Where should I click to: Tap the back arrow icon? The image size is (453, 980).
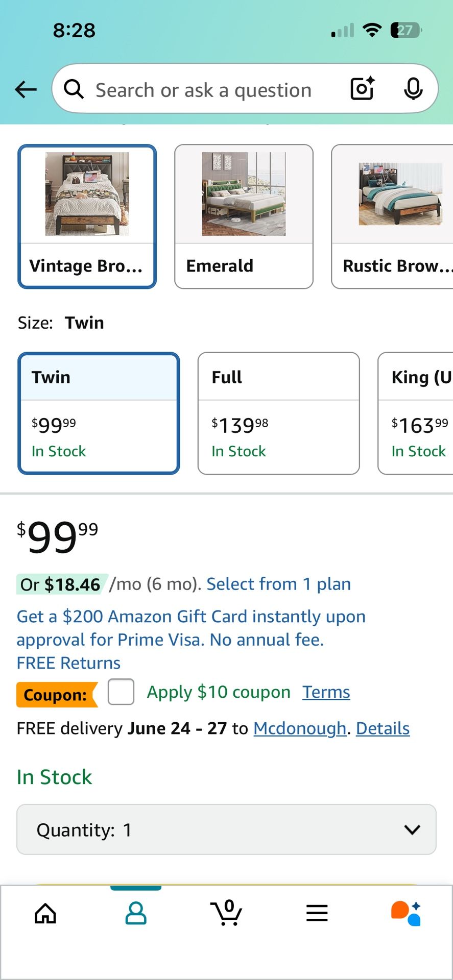point(26,90)
